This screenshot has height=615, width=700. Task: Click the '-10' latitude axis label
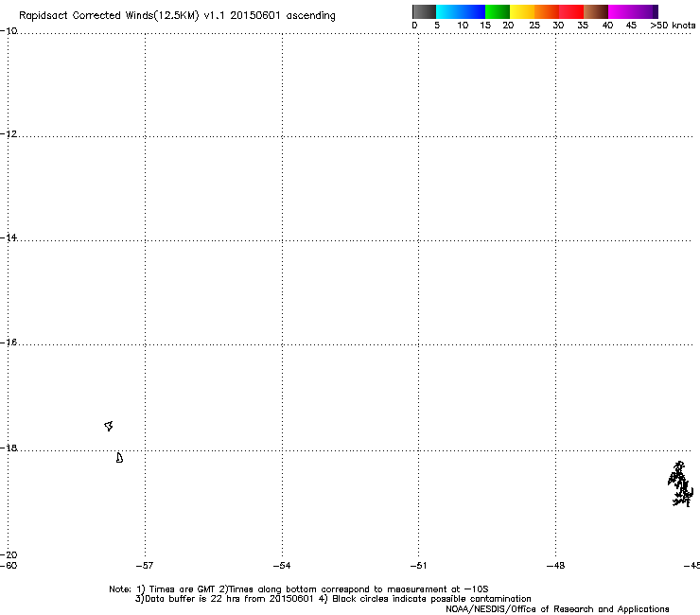point(9,31)
